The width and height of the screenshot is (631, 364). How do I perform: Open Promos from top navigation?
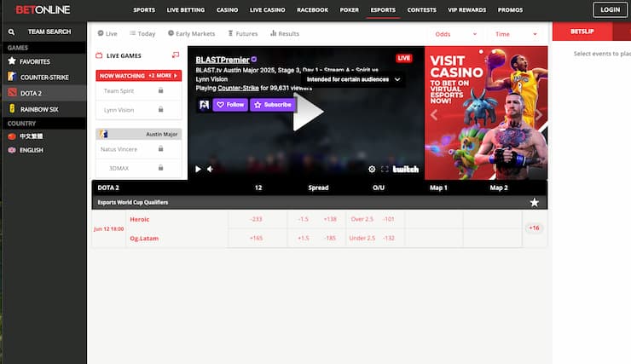(x=510, y=10)
